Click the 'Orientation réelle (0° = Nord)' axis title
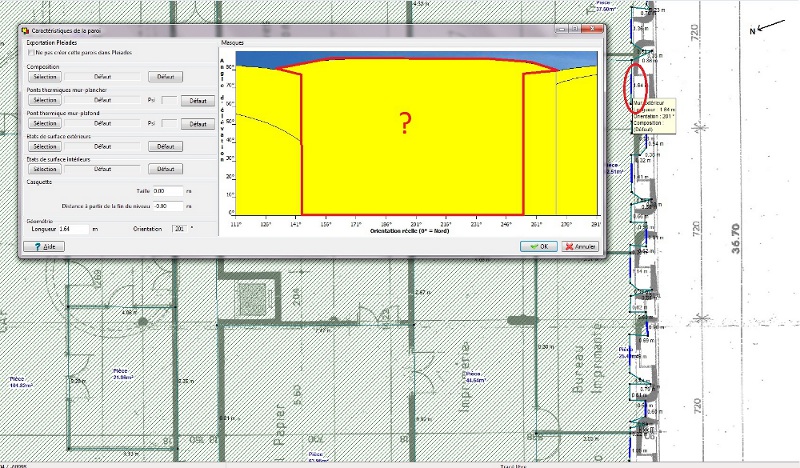This screenshot has width=800, height=468. [x=410, y=231]
